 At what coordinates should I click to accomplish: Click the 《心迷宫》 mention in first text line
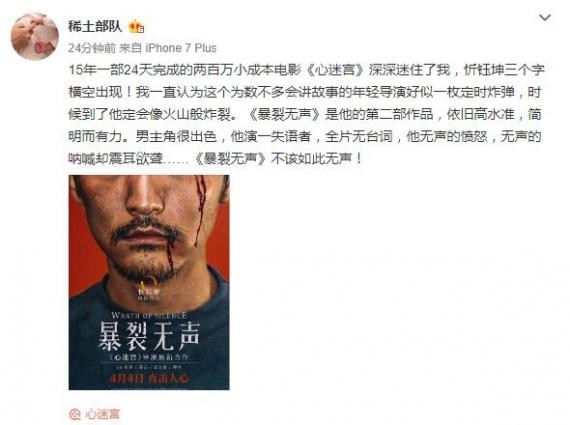click(x=335, y=70)
